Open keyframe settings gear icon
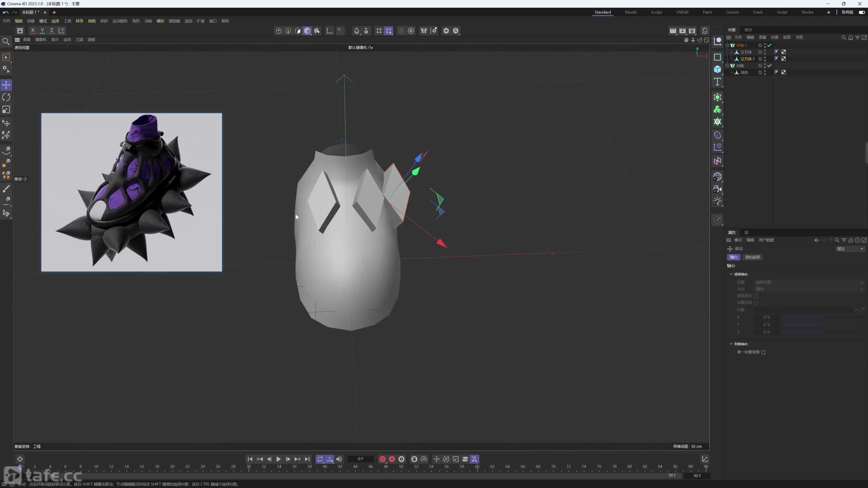This screenshot has height=488, width=868. (401, 459)
